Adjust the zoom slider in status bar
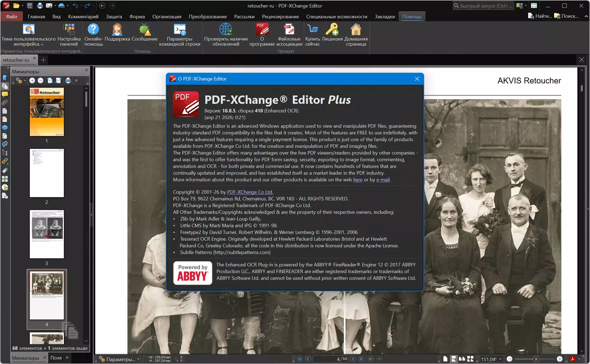The height and width of the screenshot is (364, 590). [x=536, y=359]
